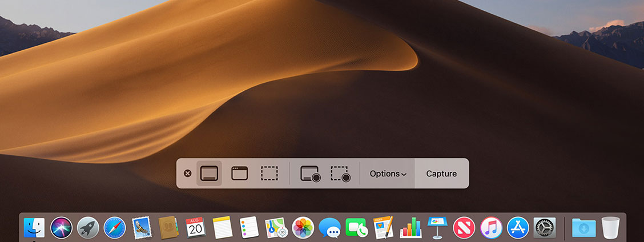Click the Capture button
Viewport: 644px width, 242px height.
coord(441,174)
